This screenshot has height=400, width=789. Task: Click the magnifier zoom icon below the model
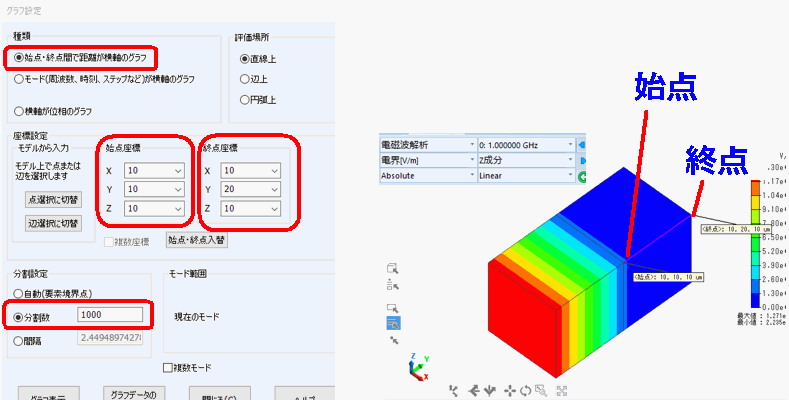(x=540, y=390)
